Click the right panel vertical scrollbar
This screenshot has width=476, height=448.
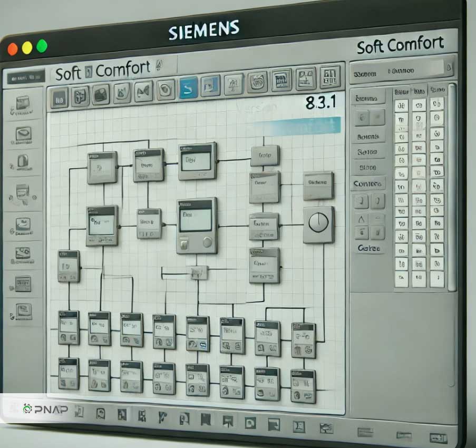452,187
